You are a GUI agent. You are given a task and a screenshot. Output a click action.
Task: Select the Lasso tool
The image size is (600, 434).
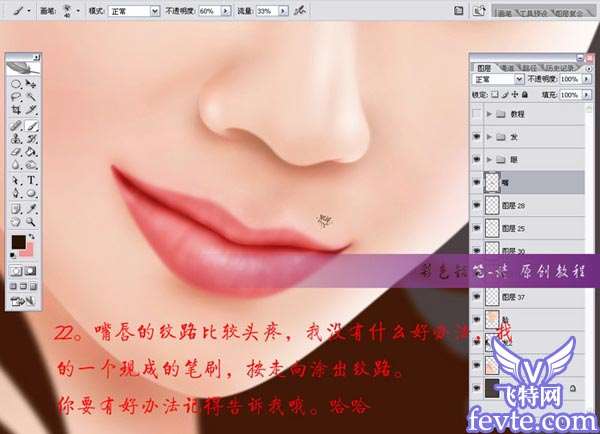(16, 97)
